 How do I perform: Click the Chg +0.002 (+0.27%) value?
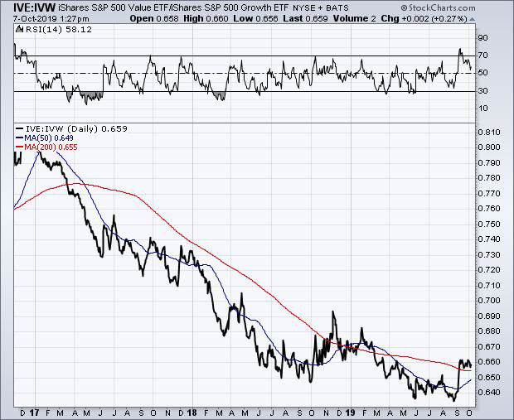(424, 19)
